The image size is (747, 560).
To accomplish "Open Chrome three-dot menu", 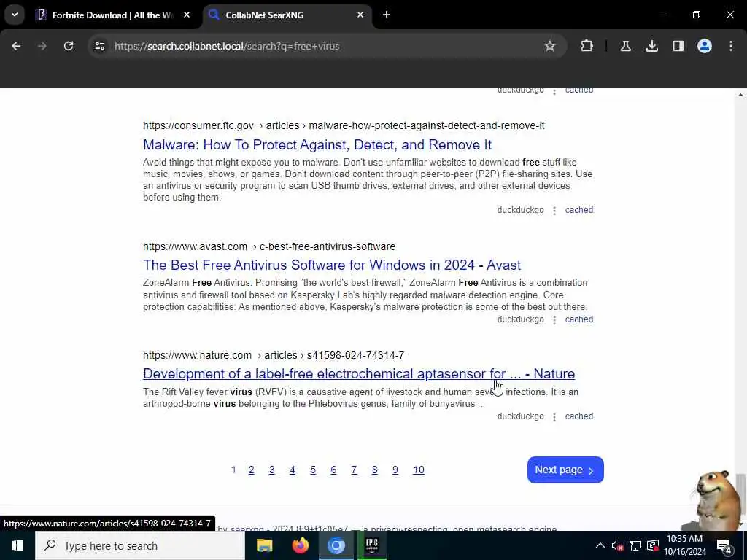I will (x=731, y=46).
